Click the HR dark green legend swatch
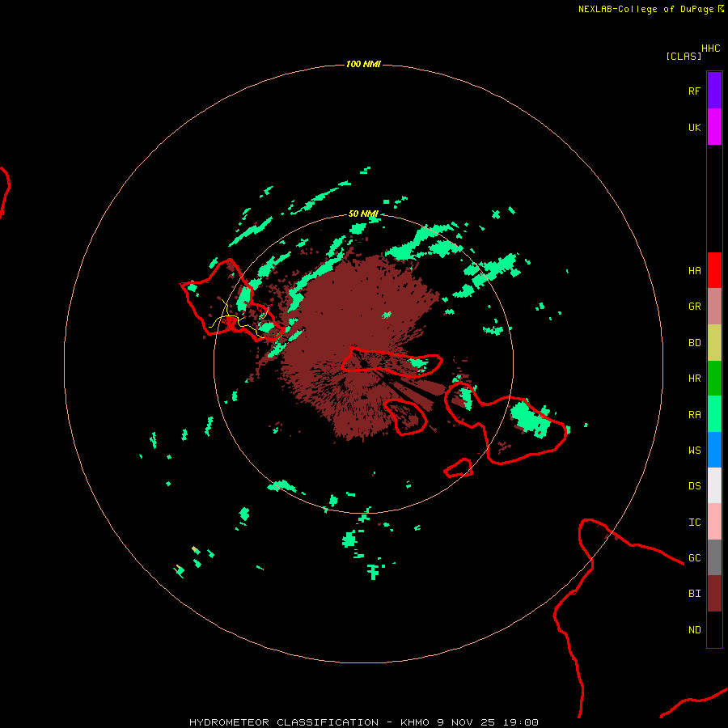Image resolution: width=728 pixels, height=728 pixels. [714, 379]
